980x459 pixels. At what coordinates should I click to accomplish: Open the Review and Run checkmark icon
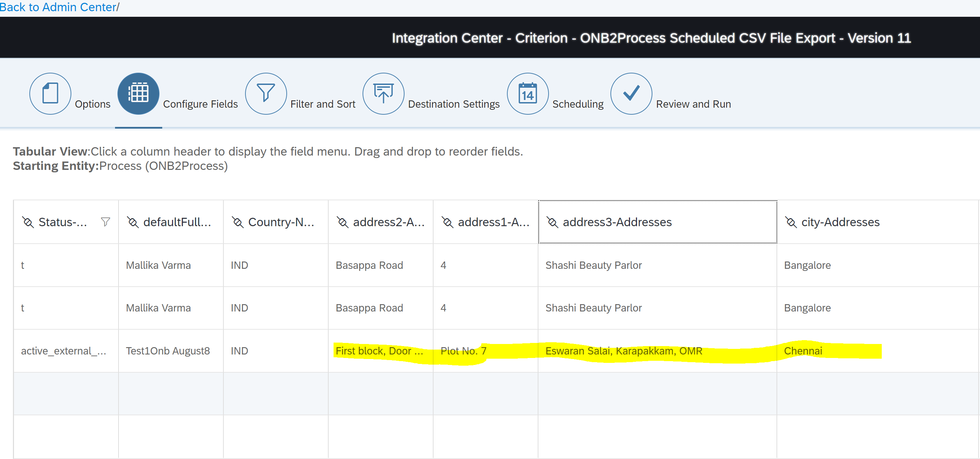click(x=631, y=93)
